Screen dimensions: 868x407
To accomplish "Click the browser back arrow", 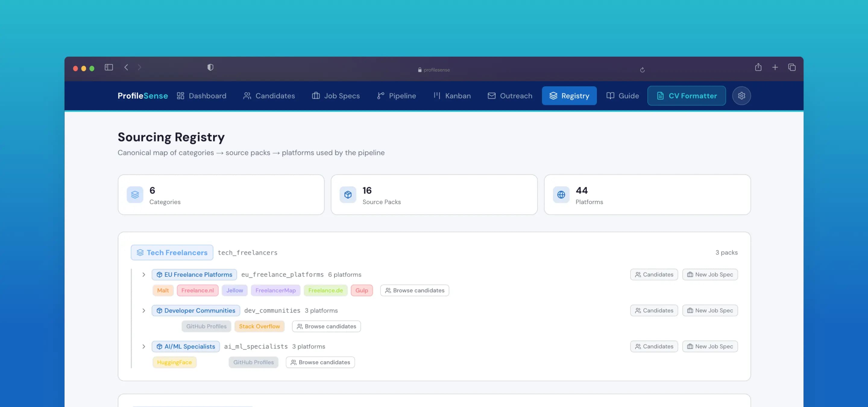I will coord(126,68).
